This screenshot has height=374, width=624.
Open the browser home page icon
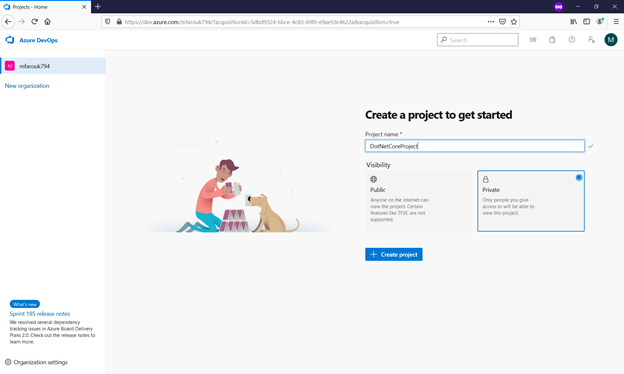(x=47, y=21)
